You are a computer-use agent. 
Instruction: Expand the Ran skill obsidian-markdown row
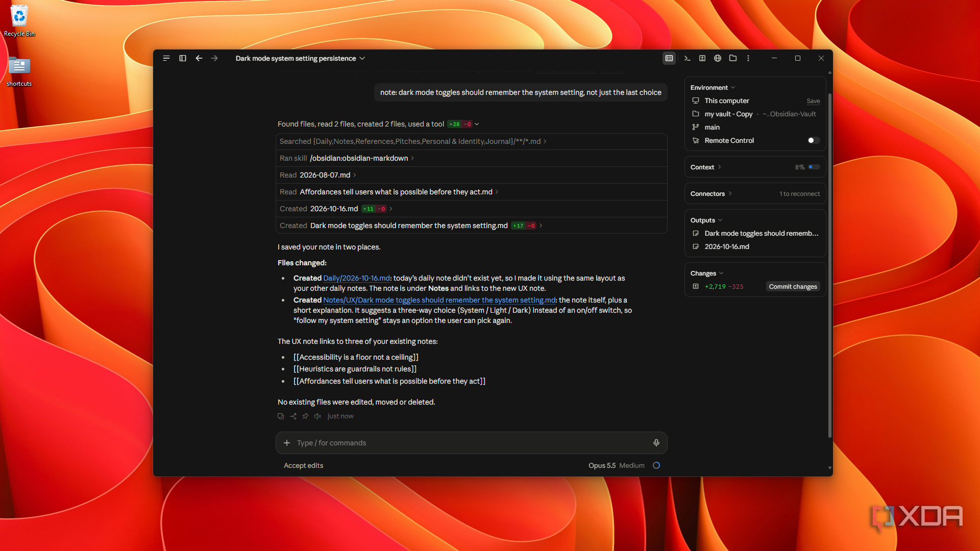(x=471, y=158)
